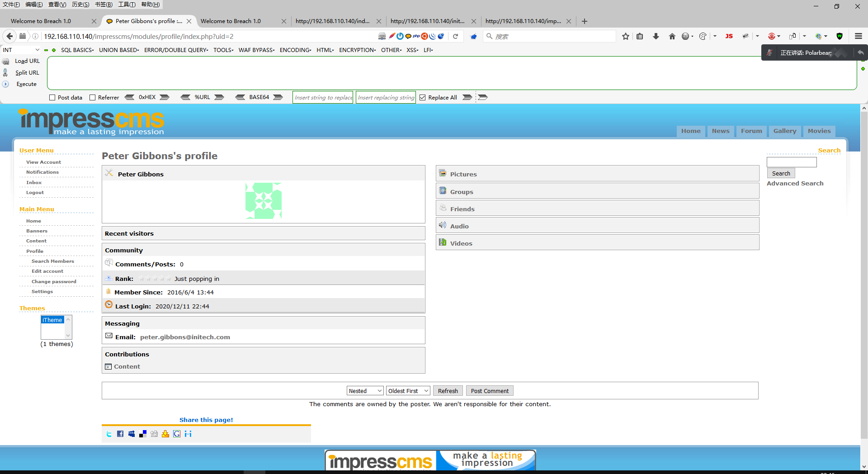Click the muted microphone icon in notification
Screen dimensions: 868x474
pos(769,53)
